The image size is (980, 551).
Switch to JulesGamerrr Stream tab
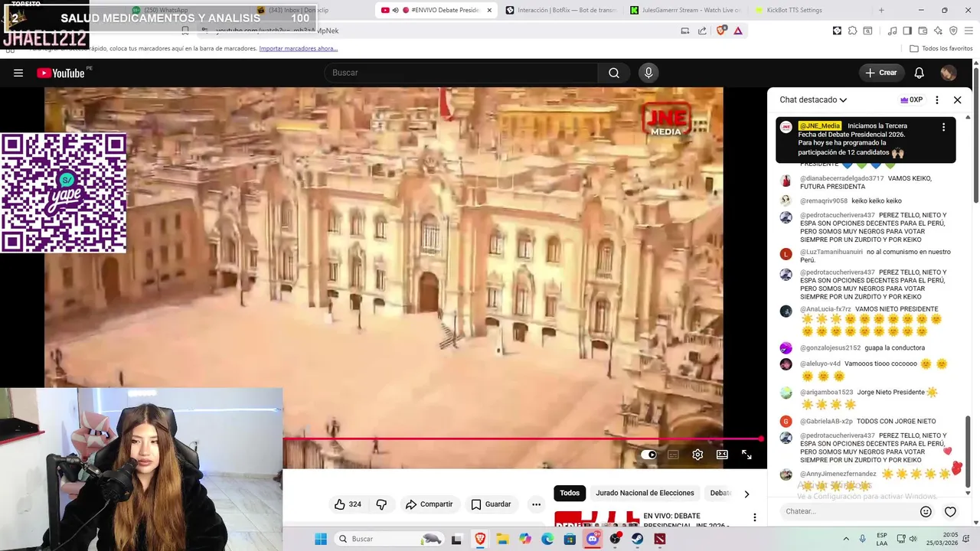pos(685,10)
